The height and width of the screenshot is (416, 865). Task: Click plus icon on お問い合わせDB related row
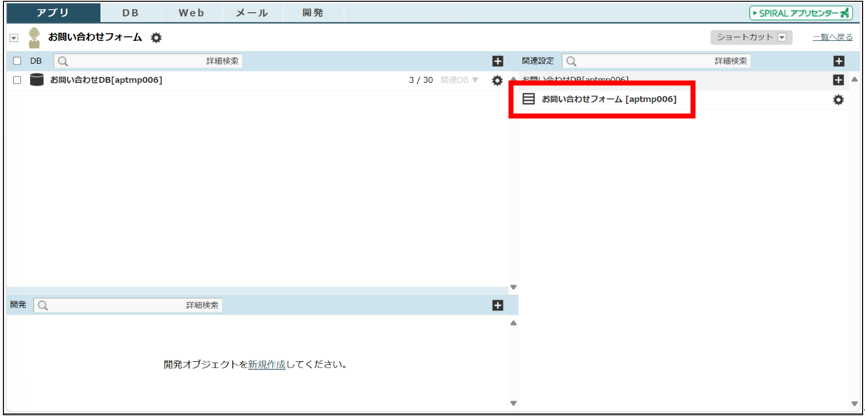click(x=839, y=81)
